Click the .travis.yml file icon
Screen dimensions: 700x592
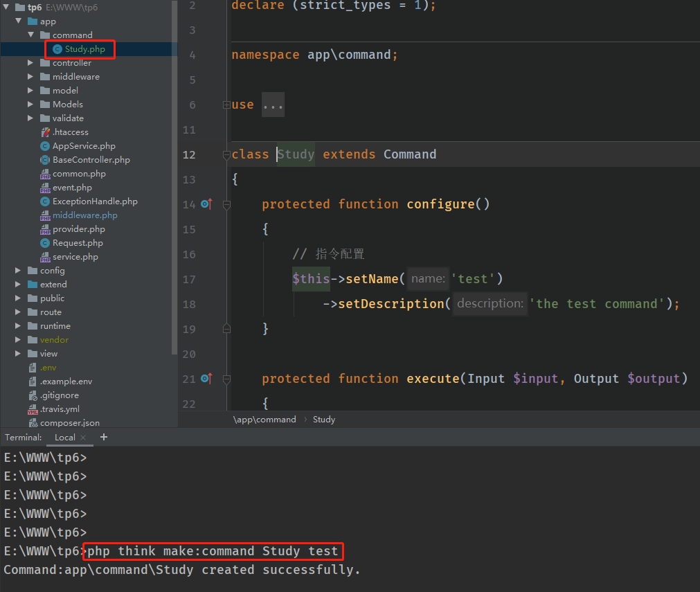[x=33, y=409]
